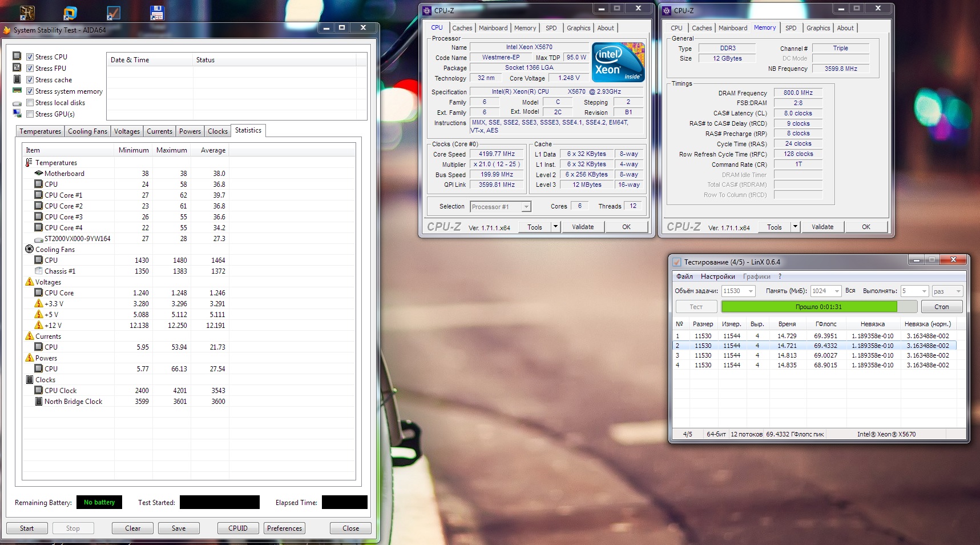Open the SPD tab in the CPU-Z memory window

point(791,28)
